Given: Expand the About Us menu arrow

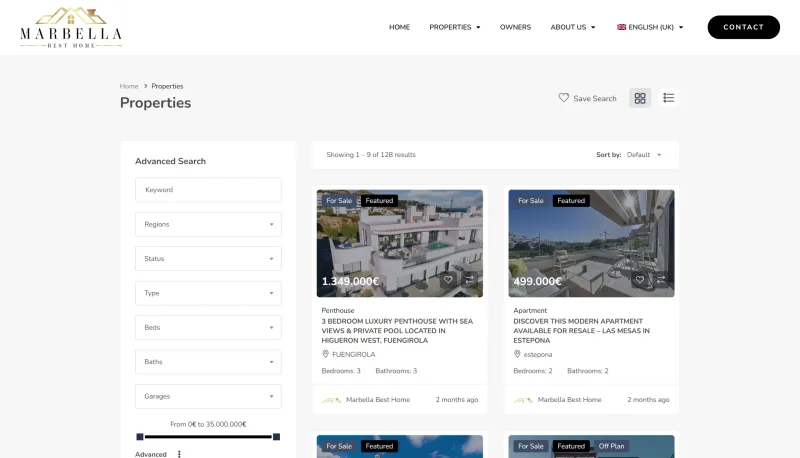Looking at the screenshot, I should pos(593,28).
